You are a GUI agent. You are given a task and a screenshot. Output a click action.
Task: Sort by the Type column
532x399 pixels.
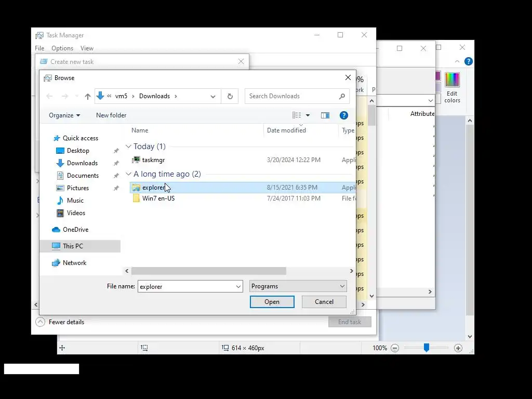(348, 130)
